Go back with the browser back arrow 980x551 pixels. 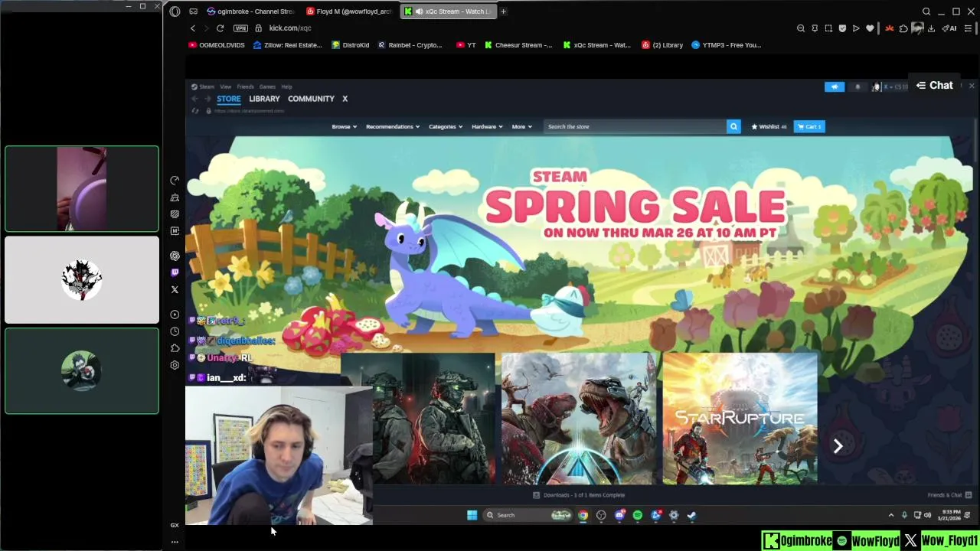click(193, 28)
